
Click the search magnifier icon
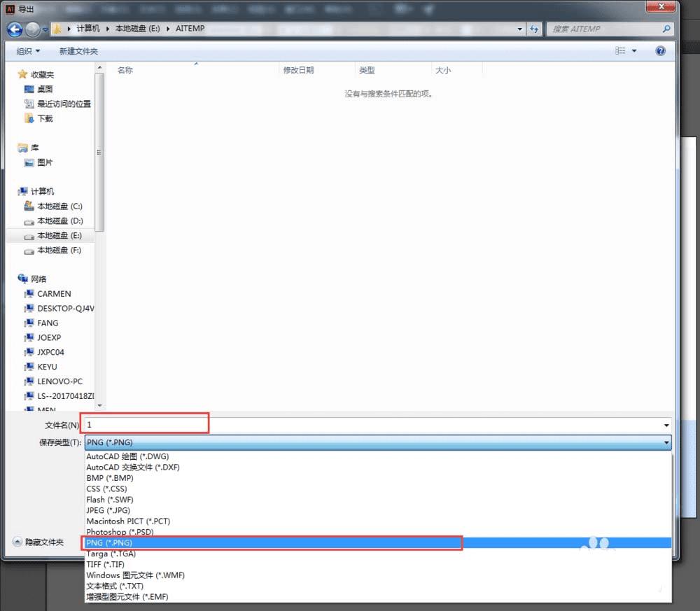(x=666, y=29)
